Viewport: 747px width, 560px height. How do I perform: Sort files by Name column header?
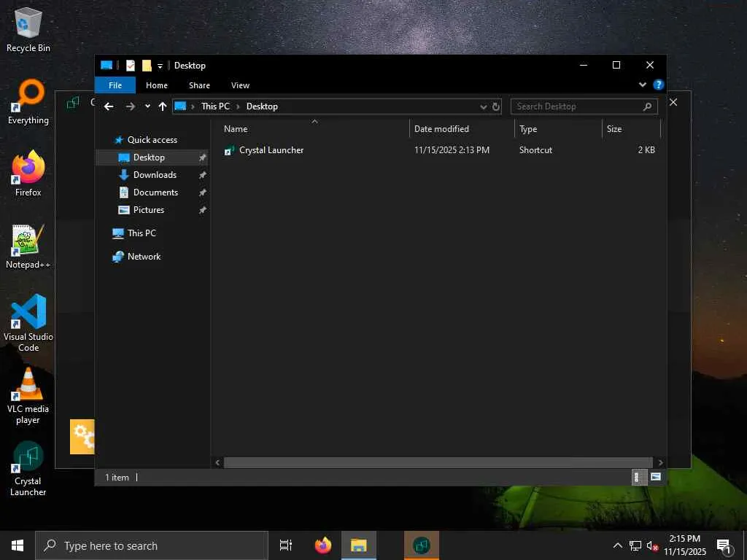click(x=314, y=128)
